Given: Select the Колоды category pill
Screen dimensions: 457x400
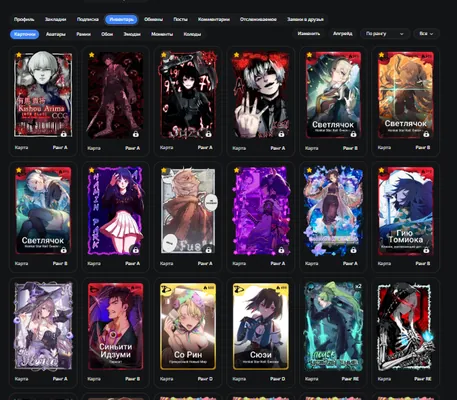Looking at the screenshot, I should tap(192, 34).
